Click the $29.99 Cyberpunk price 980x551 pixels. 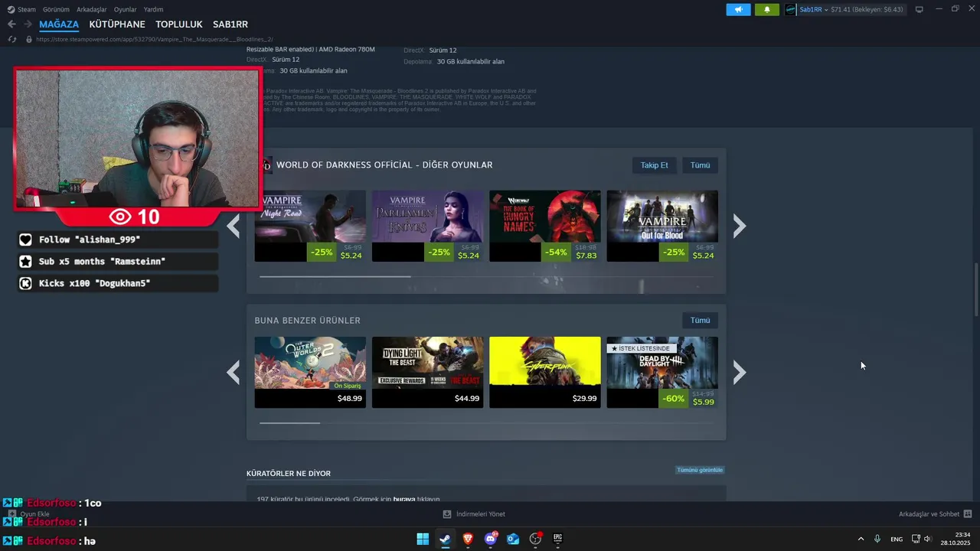point(584,399)
